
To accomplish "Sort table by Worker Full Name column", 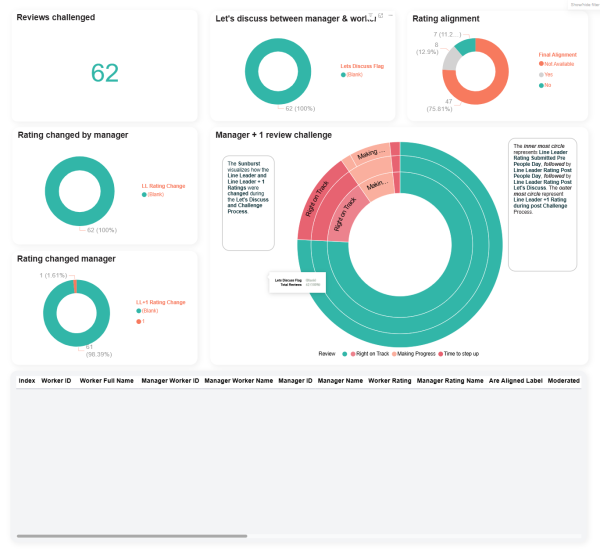I will point(106,381).
